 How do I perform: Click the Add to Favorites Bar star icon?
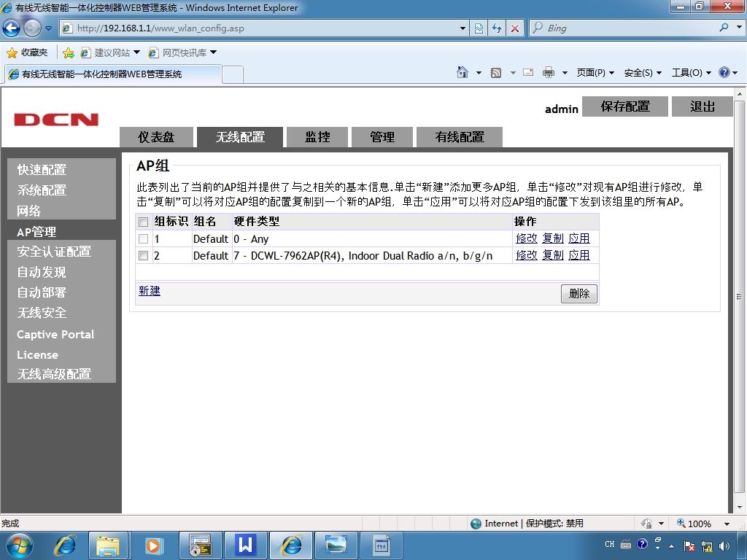point(69,52)
